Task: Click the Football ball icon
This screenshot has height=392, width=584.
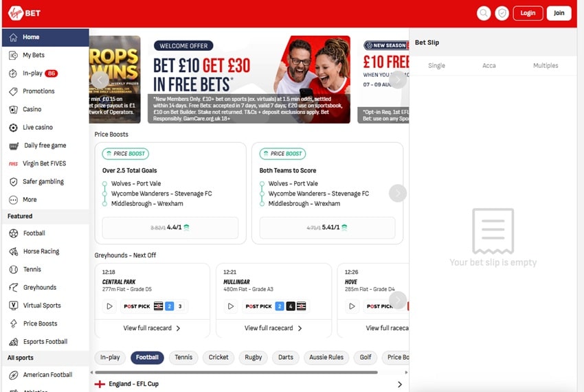Action: point(14,233)
